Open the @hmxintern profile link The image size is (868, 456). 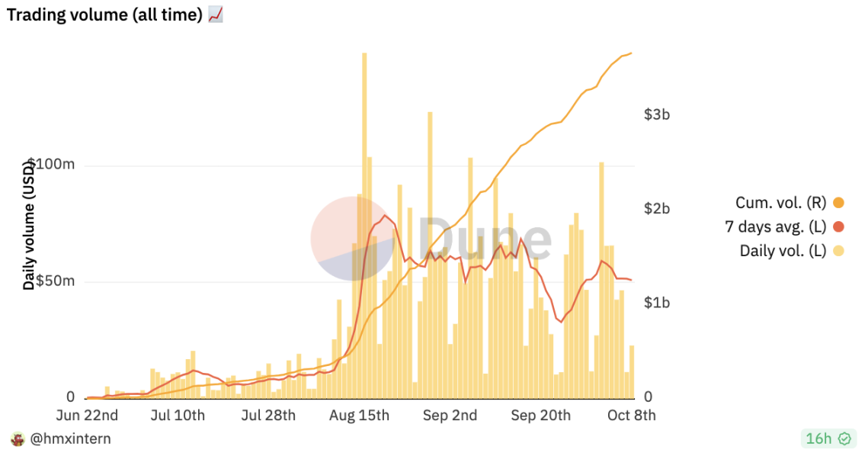point(69,438)
